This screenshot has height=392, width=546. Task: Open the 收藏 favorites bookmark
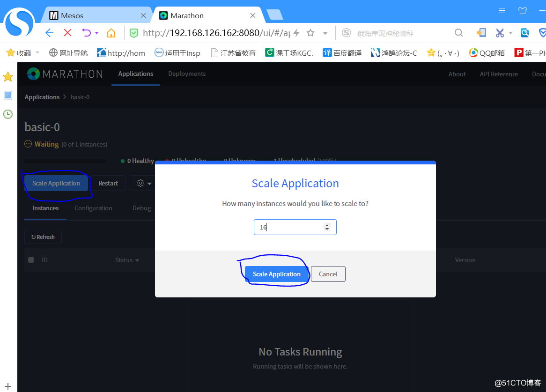19,53
